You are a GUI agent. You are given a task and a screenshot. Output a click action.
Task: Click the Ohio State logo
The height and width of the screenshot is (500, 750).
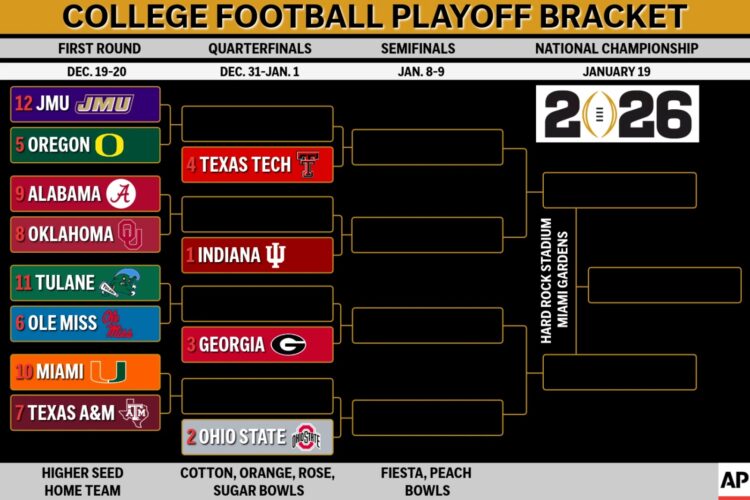click(305, 437)
